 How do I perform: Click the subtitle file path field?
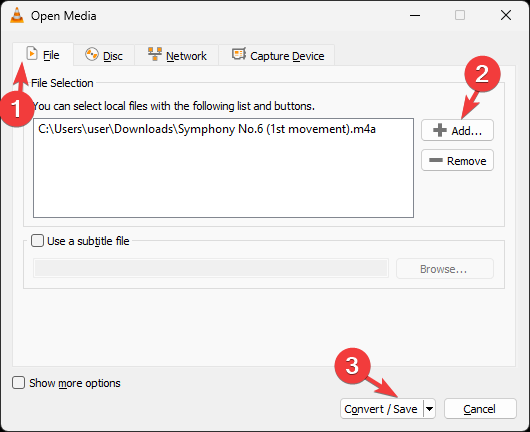click(211, 269)
